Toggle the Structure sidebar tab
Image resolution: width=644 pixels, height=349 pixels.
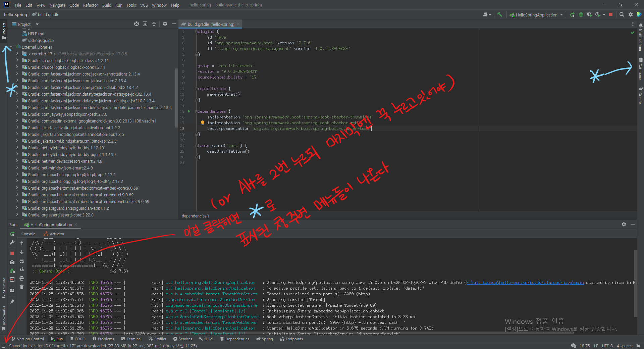4,288
